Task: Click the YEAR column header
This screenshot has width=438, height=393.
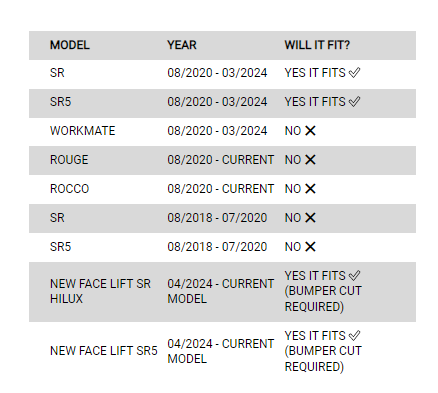Action: [x=182, y=45]
